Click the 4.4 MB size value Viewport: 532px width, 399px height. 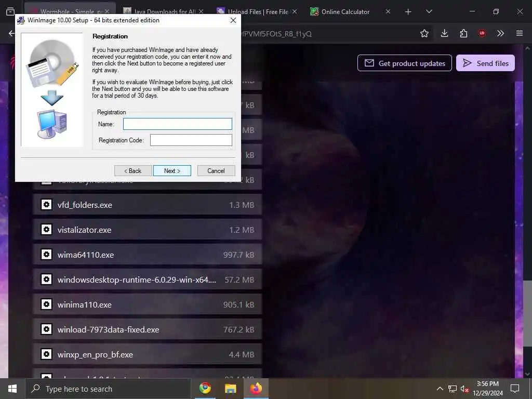pyautogui.click(x=242, y=354)
